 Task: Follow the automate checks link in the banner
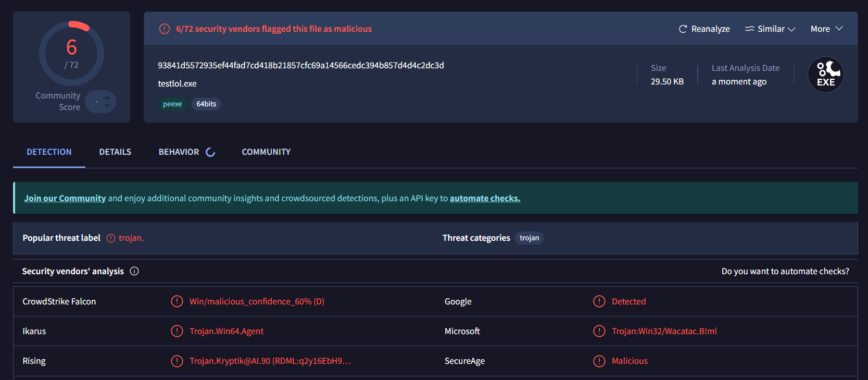[x=485, y=199]
